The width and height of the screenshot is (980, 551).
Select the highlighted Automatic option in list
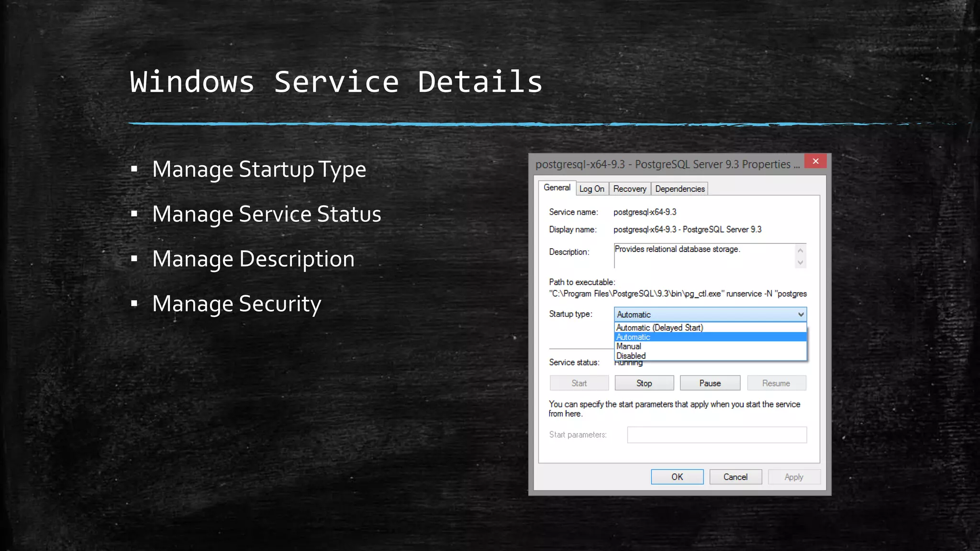pos(710,337)
